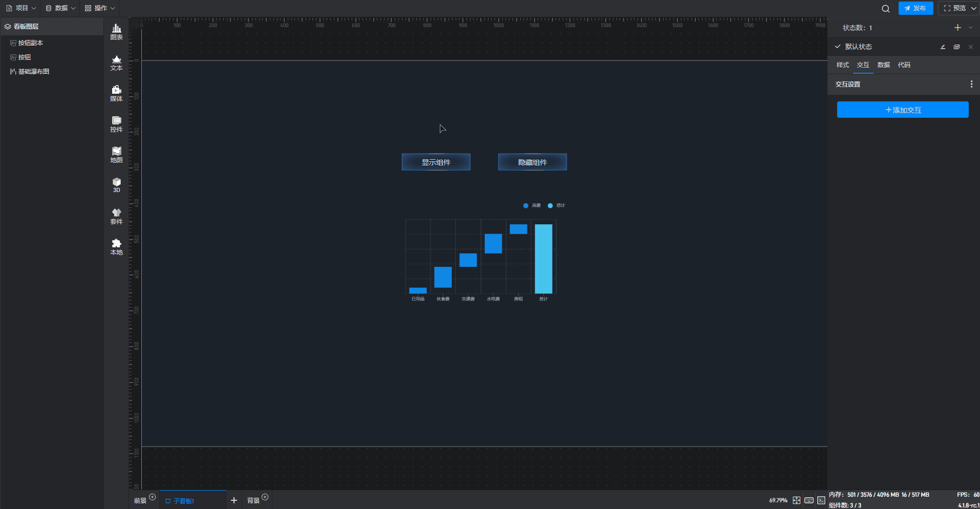
Task: Open the 3D component category
Action: pyautogui.click(x=116, y=185)
